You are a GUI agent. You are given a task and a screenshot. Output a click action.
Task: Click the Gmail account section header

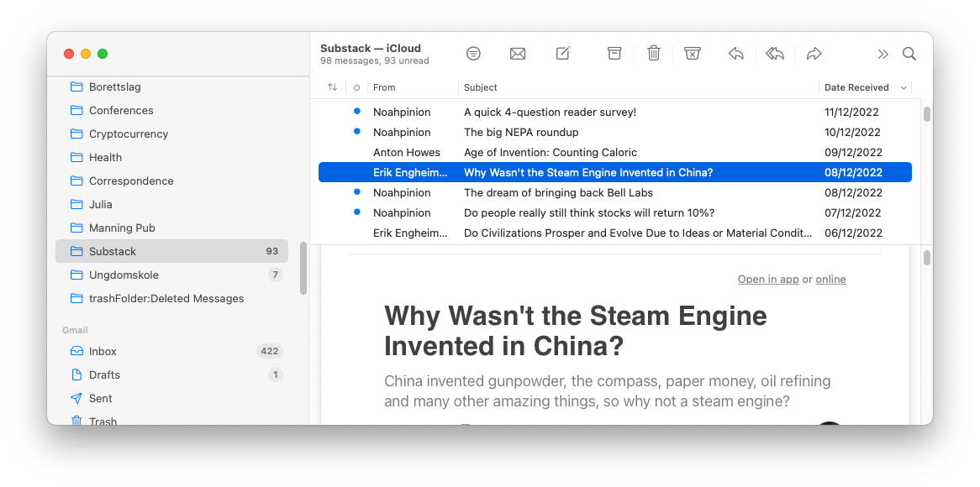click(x=75, y=330)
